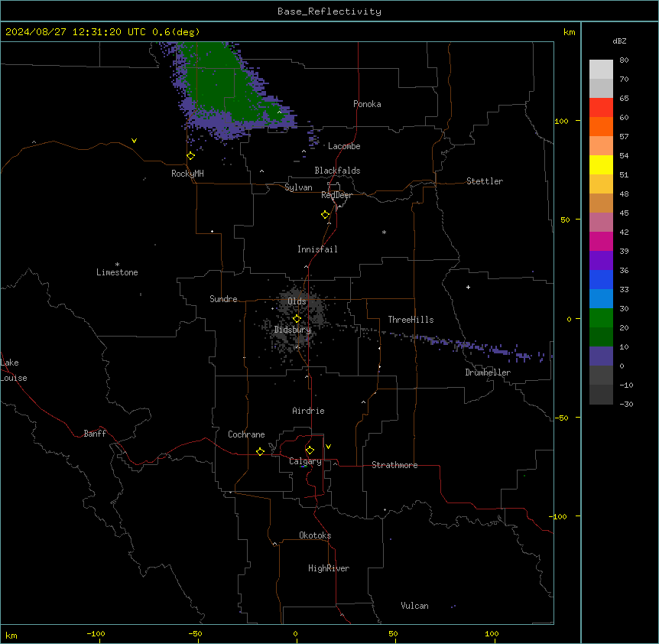659x644 pixels.
Task: Click the yellow diamond marker near RockyMH
Action: (191, 156)
